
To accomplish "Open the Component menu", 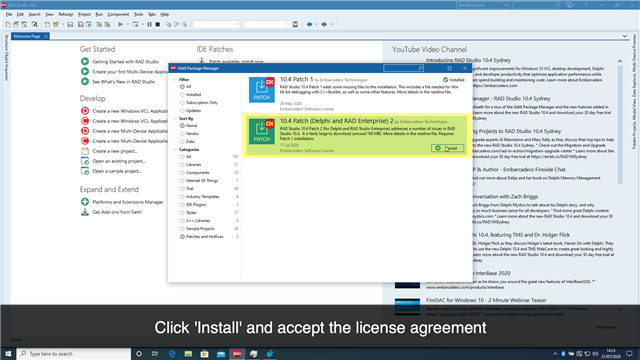I will [118, 14].
